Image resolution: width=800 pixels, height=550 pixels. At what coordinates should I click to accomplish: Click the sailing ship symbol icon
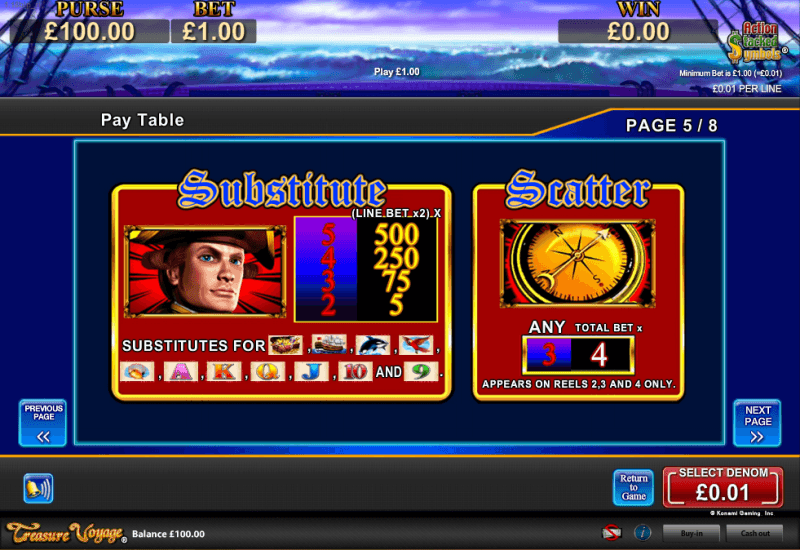pyautogui.click(x=329, y=344)
